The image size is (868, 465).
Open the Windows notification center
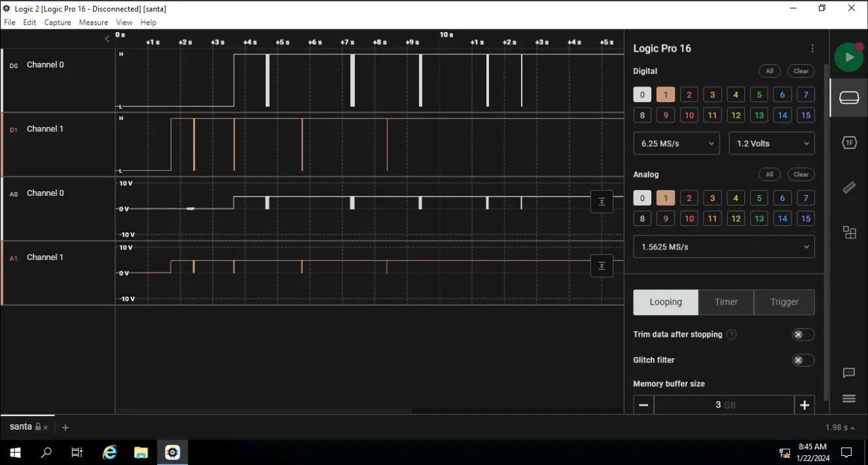pyautogui.click(x=846, y=453)
